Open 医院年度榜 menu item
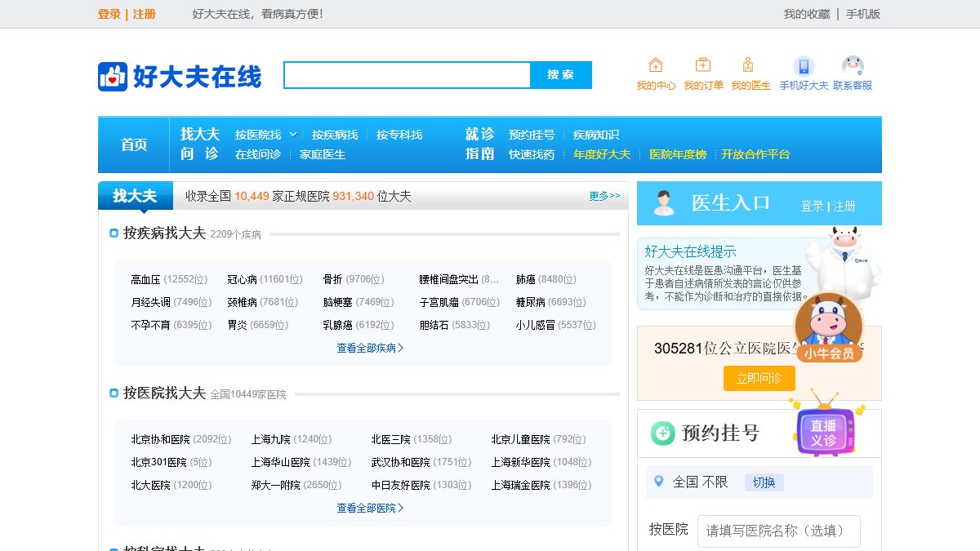The height and width of the screenshot is (551, 980). 678,154
